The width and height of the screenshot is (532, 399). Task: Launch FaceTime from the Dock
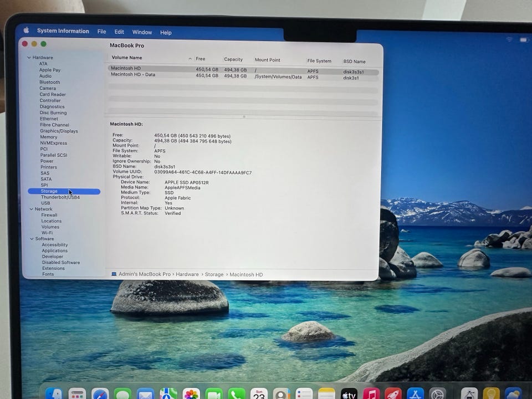click(214, 394)
